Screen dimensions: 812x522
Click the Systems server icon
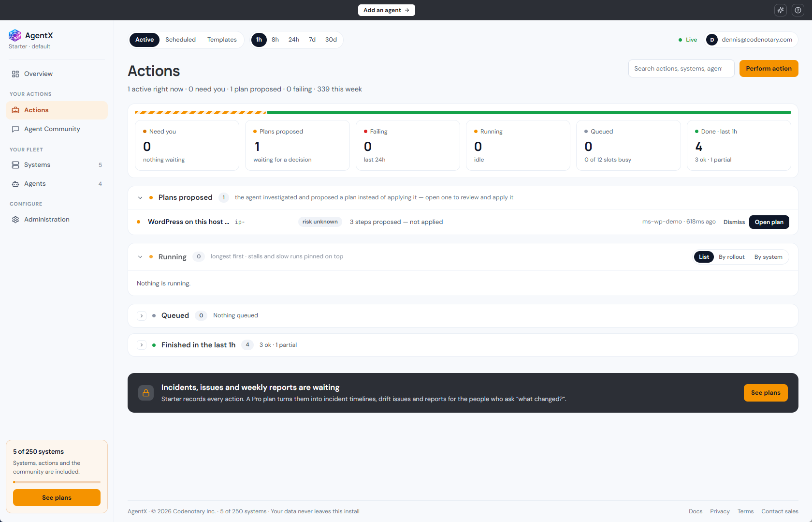(x=15, y=165)
